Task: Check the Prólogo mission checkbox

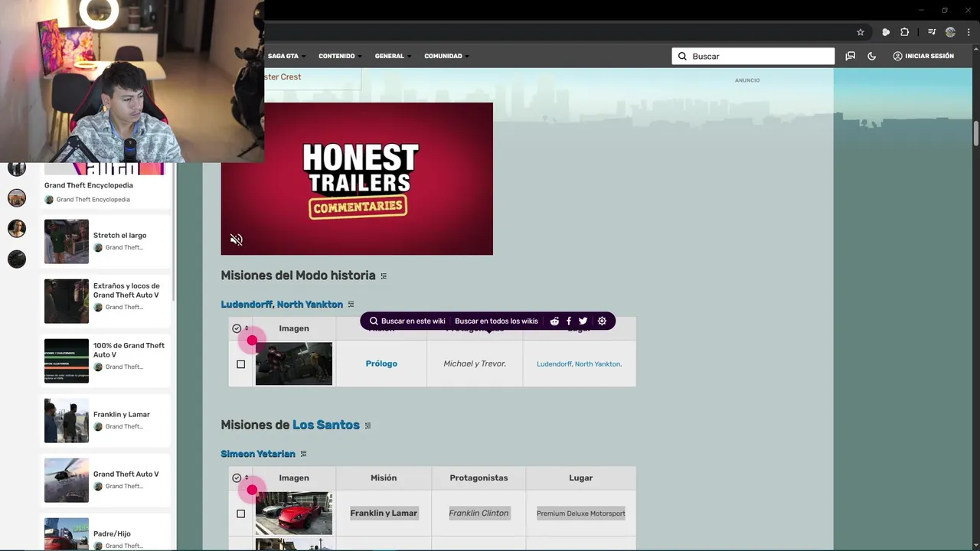Action: pyautogui.click(x=240, y=364)
